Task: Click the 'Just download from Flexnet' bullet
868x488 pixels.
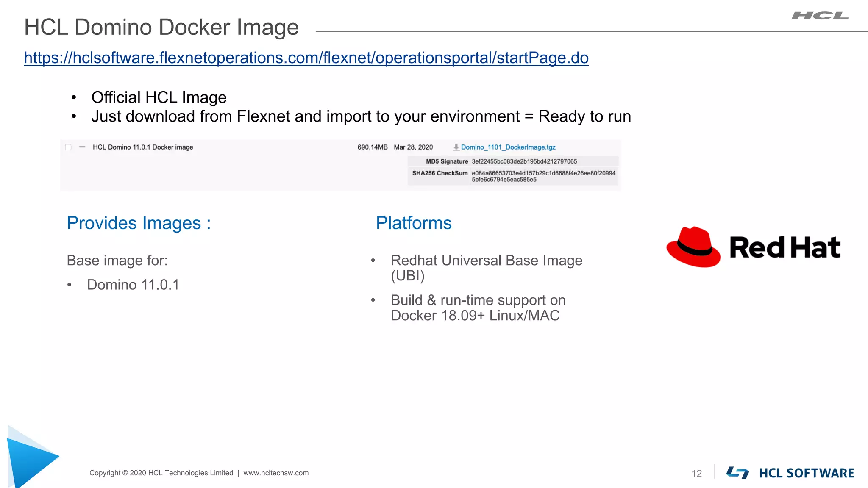Action: (x=361, y=116)
